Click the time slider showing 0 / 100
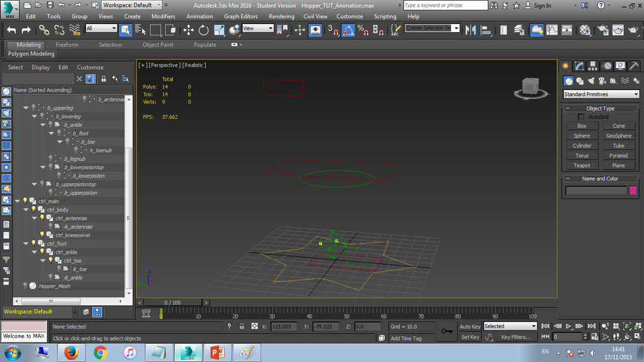The width and height of the screenshot is (644, 362). 172,302
